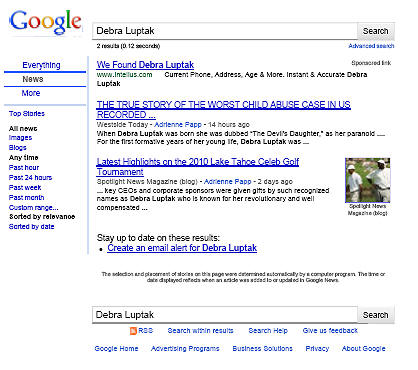
Task: Focus the top Debra Luptak search box
Action: 225,31
